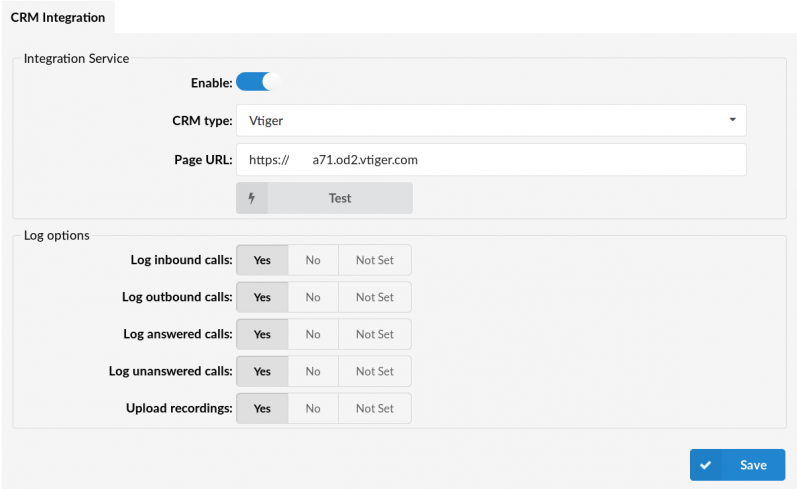The width and height of the screenshot is (797, 489).
Task: Set Log unanswered calls to No
Action: 313,371
